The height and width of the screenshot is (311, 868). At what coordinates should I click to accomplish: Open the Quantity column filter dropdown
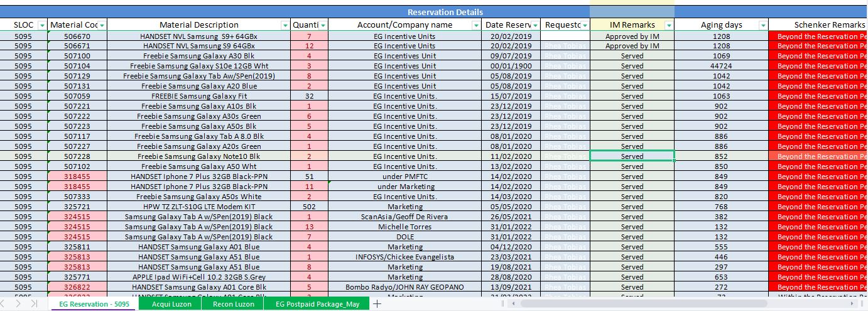pyautogui.click(x=323, y=25)
